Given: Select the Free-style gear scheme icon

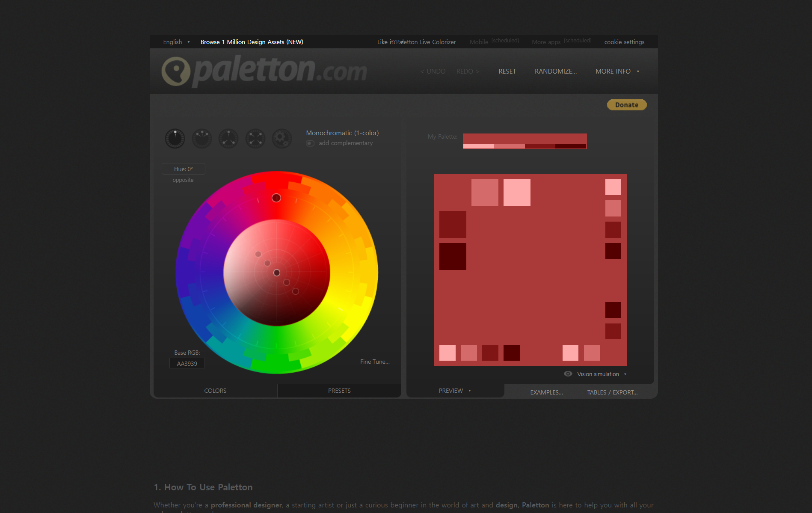Looking at the screenshot, I should (282, 139).
